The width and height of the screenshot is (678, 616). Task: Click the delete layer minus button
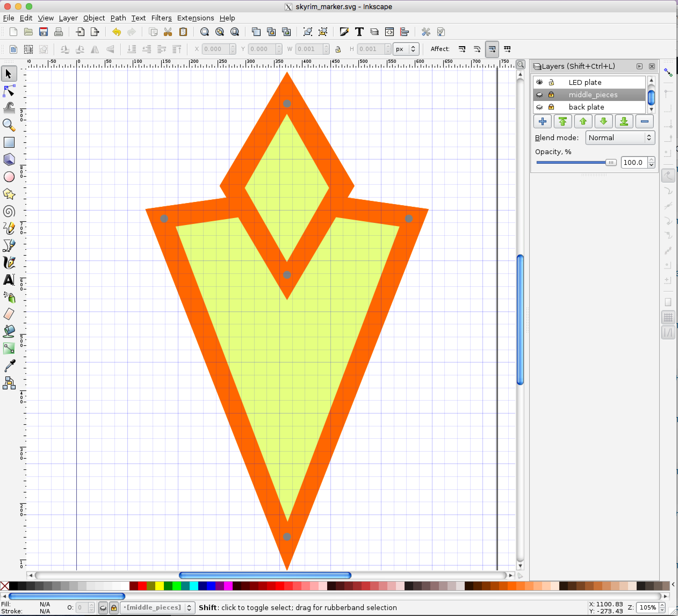tap(644, 121)
